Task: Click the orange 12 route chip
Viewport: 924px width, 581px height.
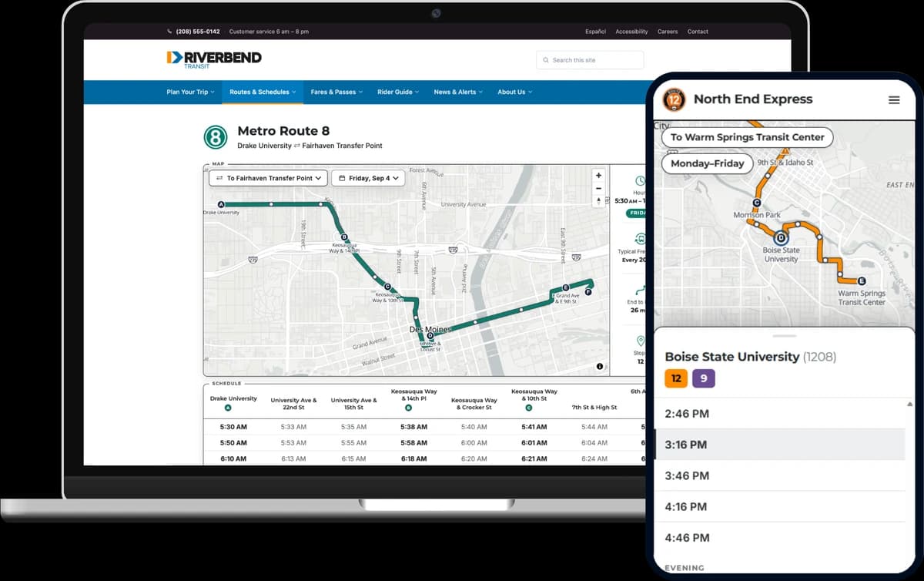Action: 676,378
